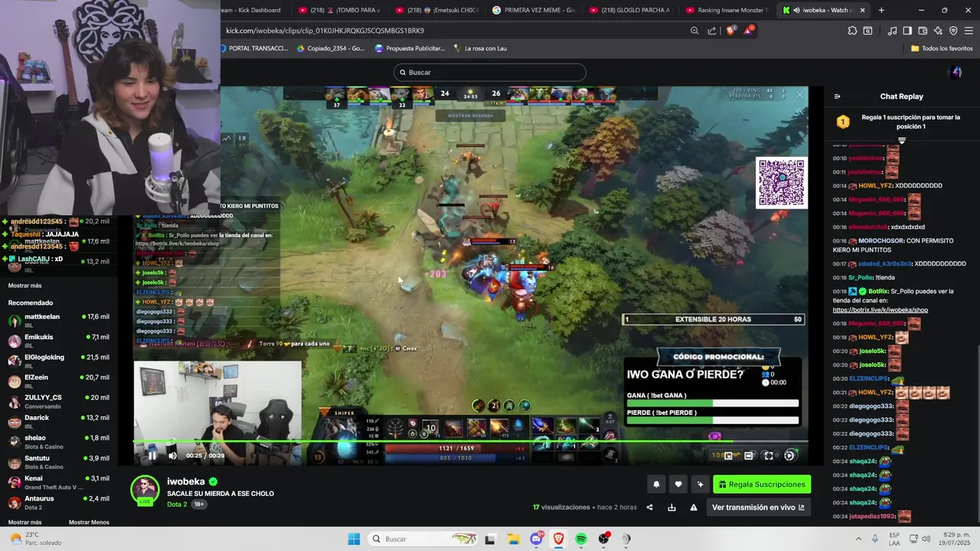Open Todos los favoritos folder

click(942, 48)
